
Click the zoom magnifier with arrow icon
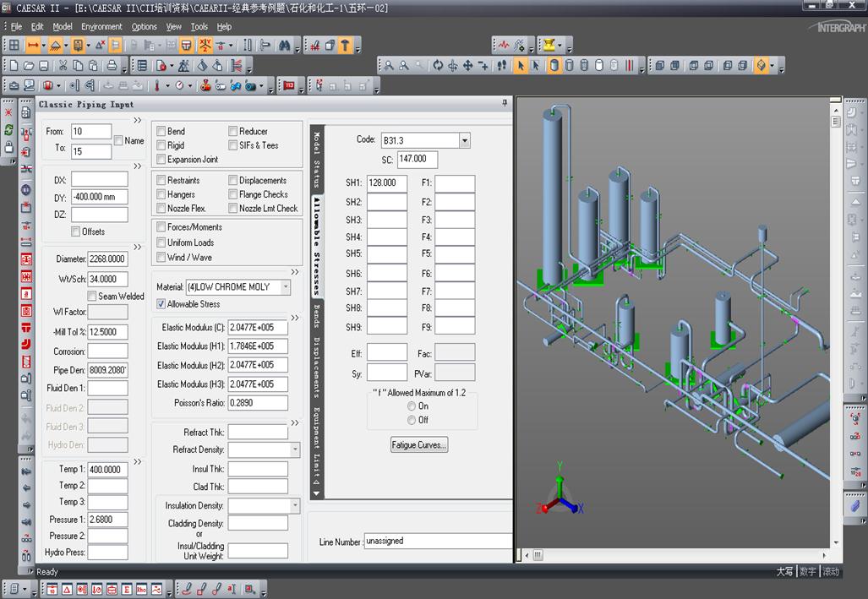coord(389,66)
